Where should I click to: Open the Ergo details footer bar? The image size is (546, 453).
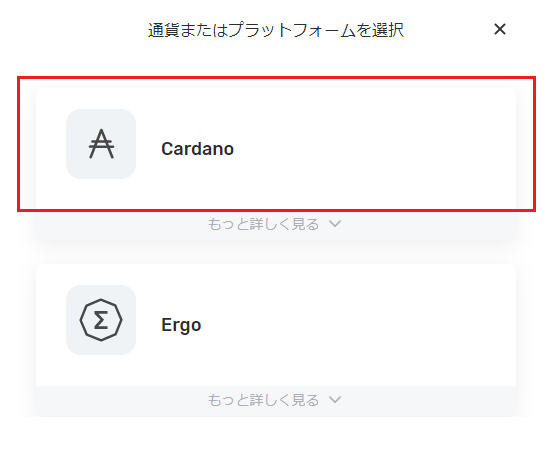tap(276, 401)
